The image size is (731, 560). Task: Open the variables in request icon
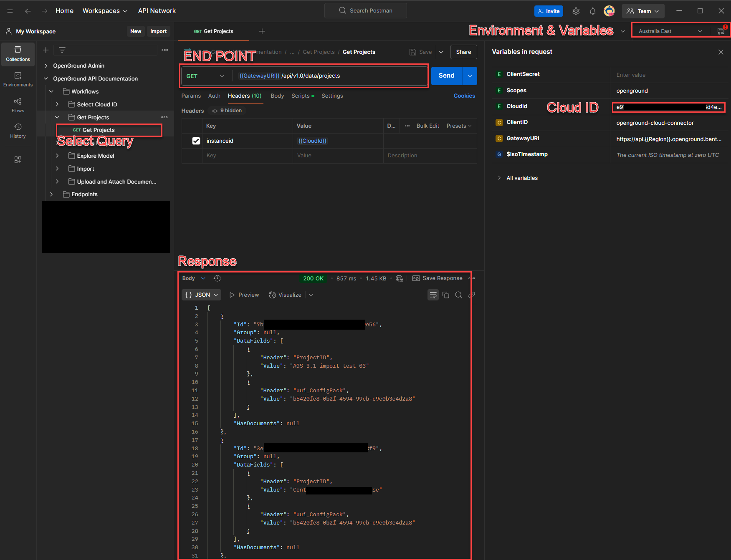coord(721,31)
